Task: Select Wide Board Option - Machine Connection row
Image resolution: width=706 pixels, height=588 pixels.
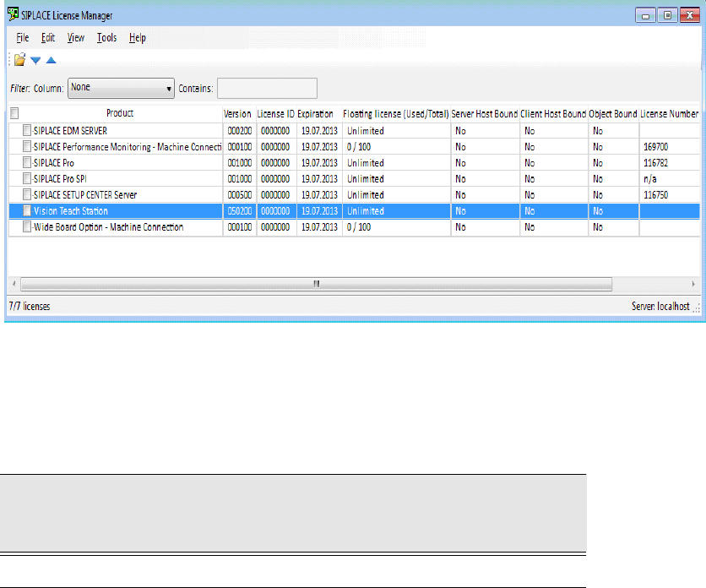Action: click(355, 227)
